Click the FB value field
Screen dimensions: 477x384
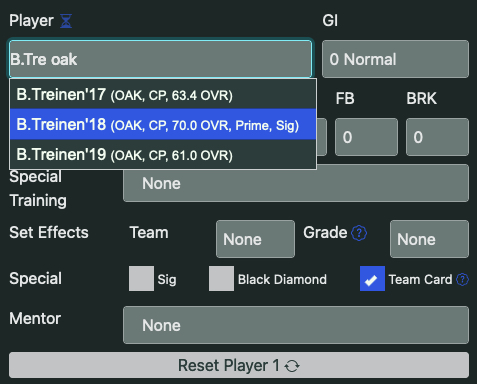pos(366,137)
